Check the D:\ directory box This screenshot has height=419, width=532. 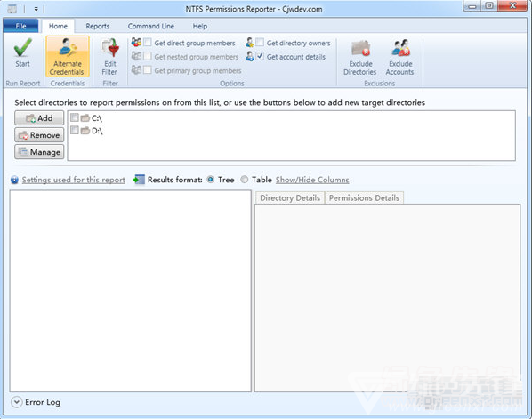pyautogui.click(x=75, y=130)
